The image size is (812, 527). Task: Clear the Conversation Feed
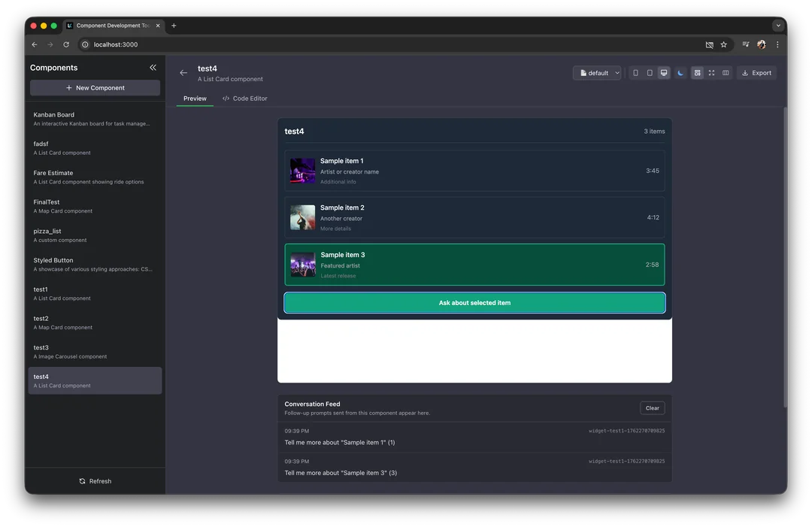[x=652, y=407]
